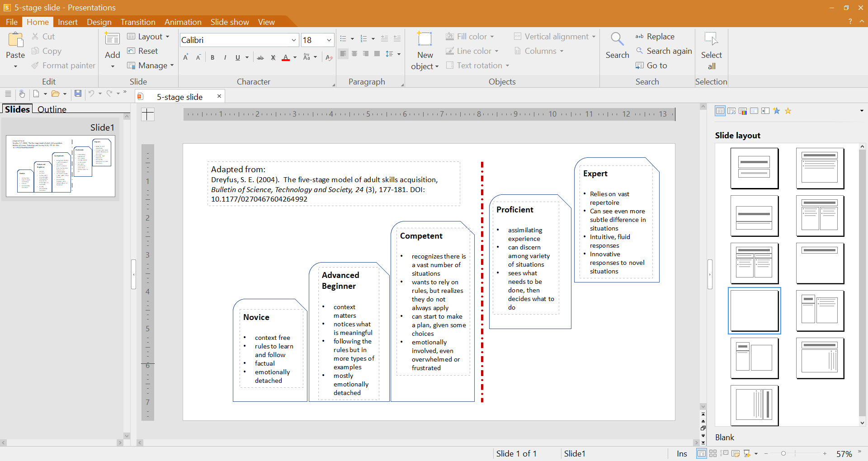
Task: Decrease font size with A- icon
Action: coord(198,57)
